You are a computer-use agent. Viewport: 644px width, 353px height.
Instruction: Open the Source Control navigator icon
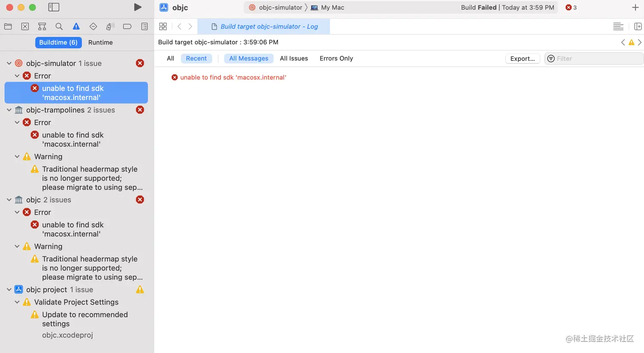[x=25, y=26]
